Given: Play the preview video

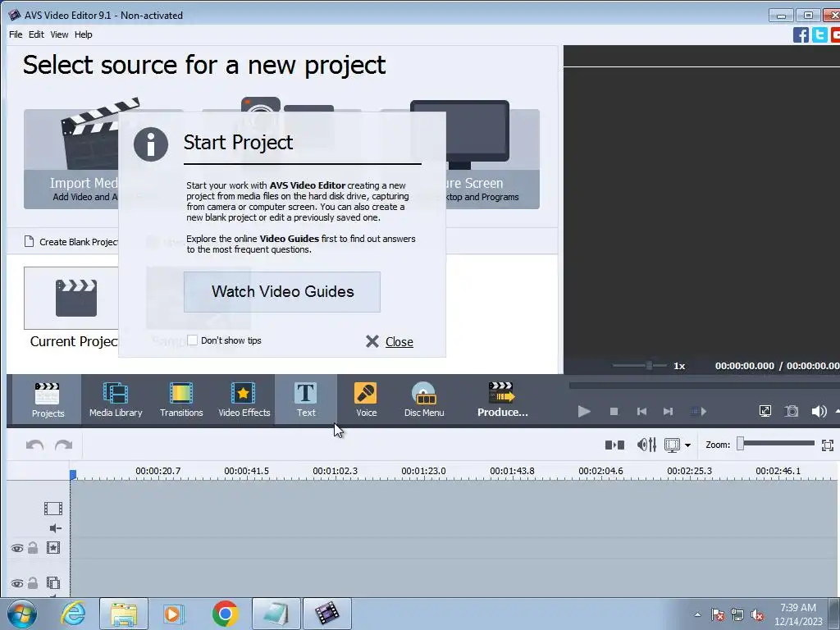Looking at the screenshot, I should [x=584, y=412].
